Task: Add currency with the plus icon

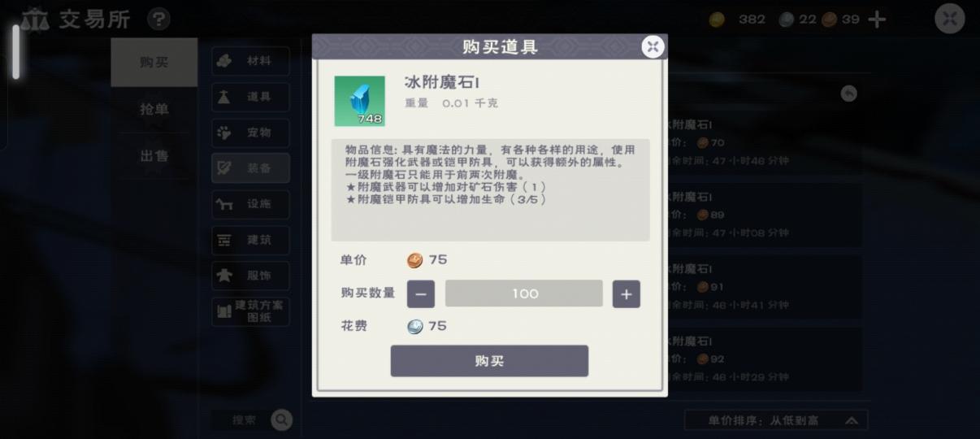Action: (x=877, y=20)
